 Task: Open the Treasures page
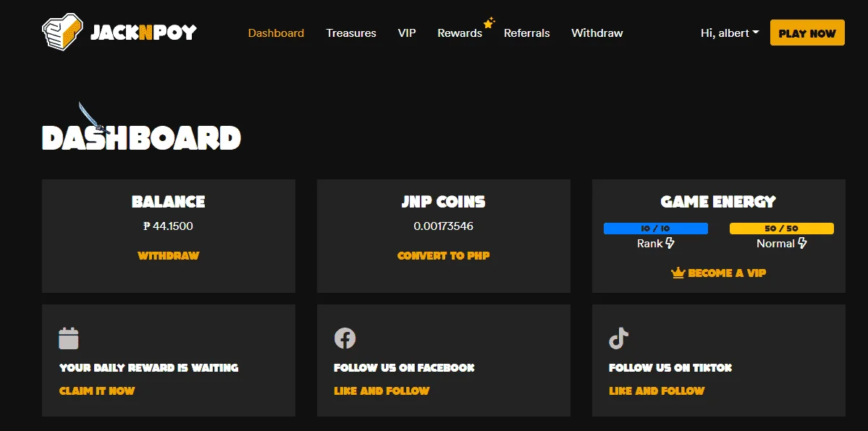coord(351,33)
